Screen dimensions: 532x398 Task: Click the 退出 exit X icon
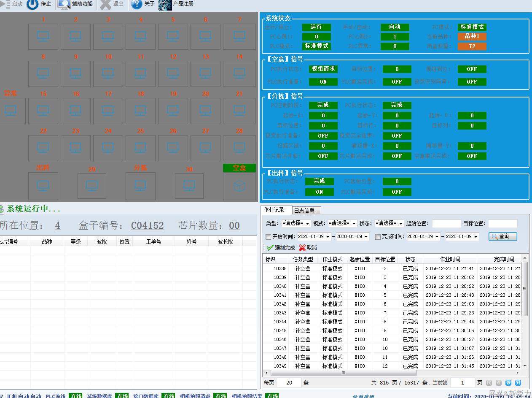tap(106, 4)
